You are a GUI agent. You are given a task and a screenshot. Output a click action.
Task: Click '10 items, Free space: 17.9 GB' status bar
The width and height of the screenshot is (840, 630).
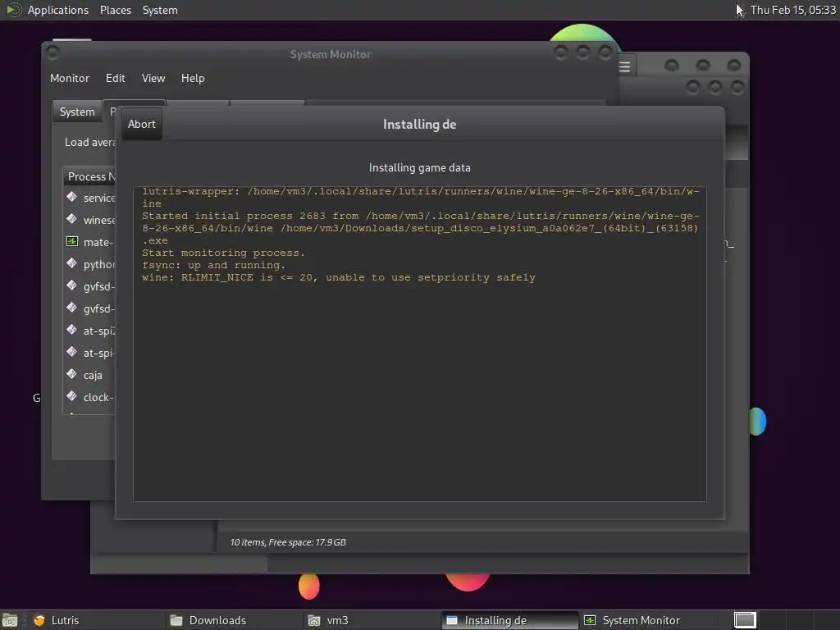point(288,542)
